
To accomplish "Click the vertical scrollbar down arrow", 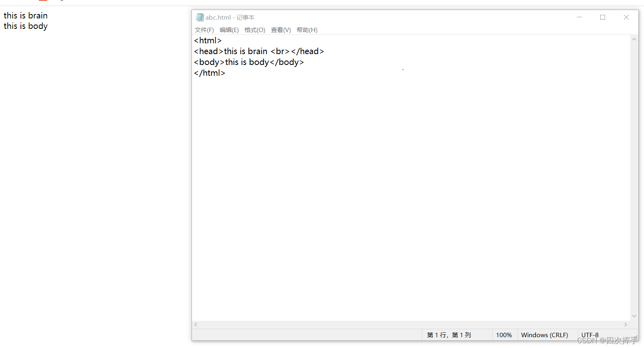I will [634, 316].
